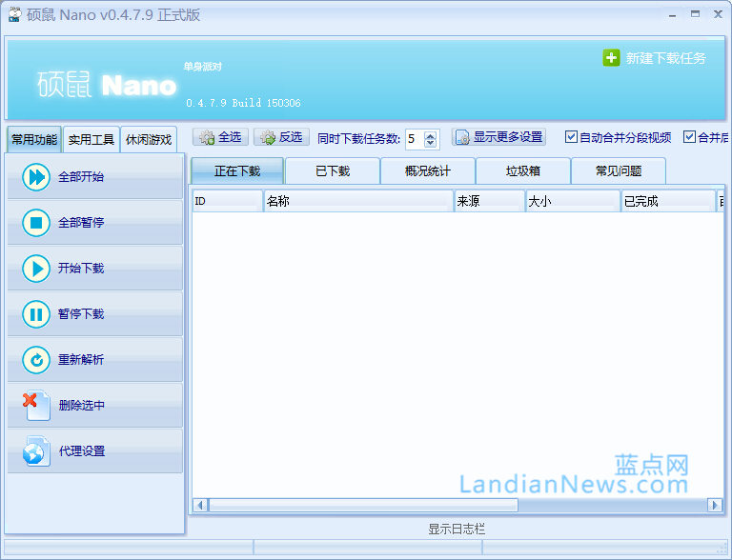Click the horizontal scrollbar thumb
Viewport: 732px width, 560px height.
click(363, 505)
